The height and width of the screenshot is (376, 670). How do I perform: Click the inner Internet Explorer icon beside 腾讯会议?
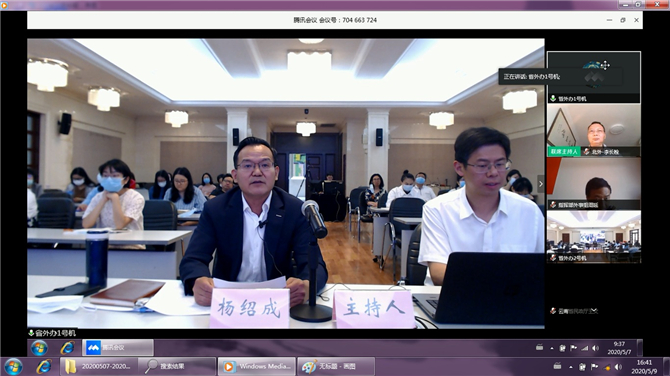67,348
